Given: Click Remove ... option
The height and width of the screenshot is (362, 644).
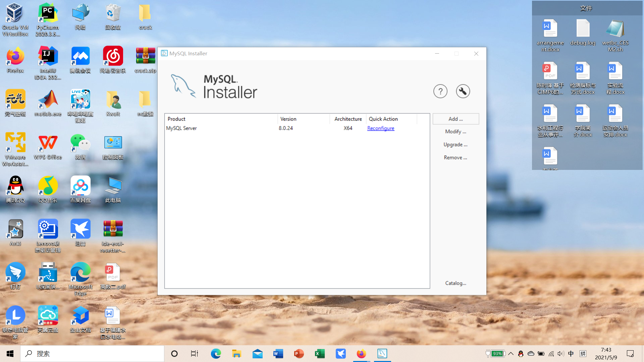Looking at the screenshot, I should (x=455, y=158).
